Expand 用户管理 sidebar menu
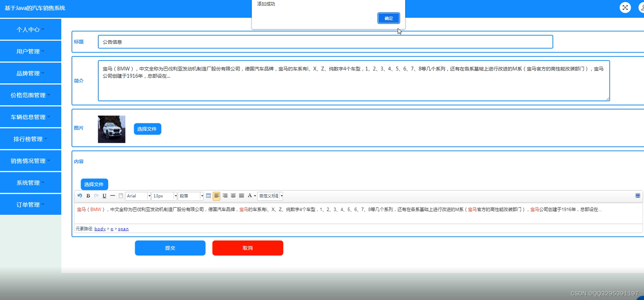This screenshot has height=300, width=644. click(30, 51)
